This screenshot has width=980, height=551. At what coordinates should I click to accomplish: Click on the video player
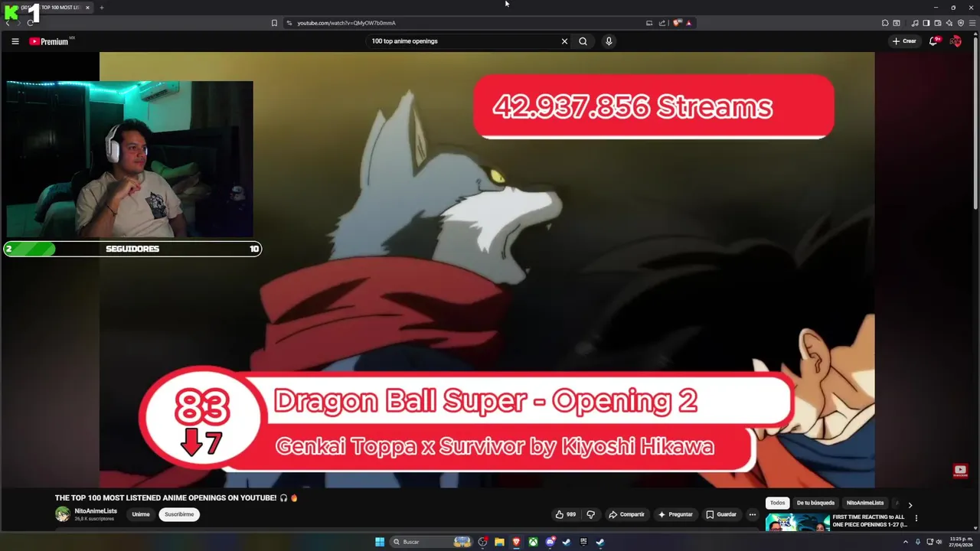[x=487, y=269]
